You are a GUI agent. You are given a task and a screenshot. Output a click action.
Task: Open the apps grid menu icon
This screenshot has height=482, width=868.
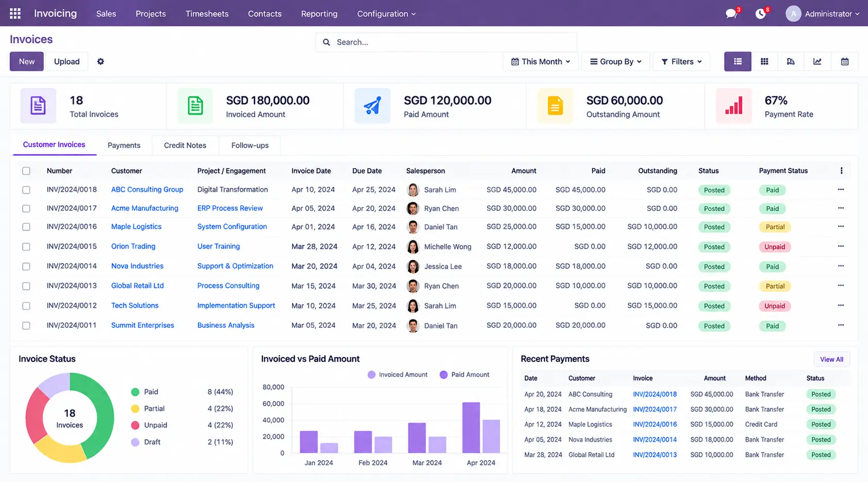(15, 13)
